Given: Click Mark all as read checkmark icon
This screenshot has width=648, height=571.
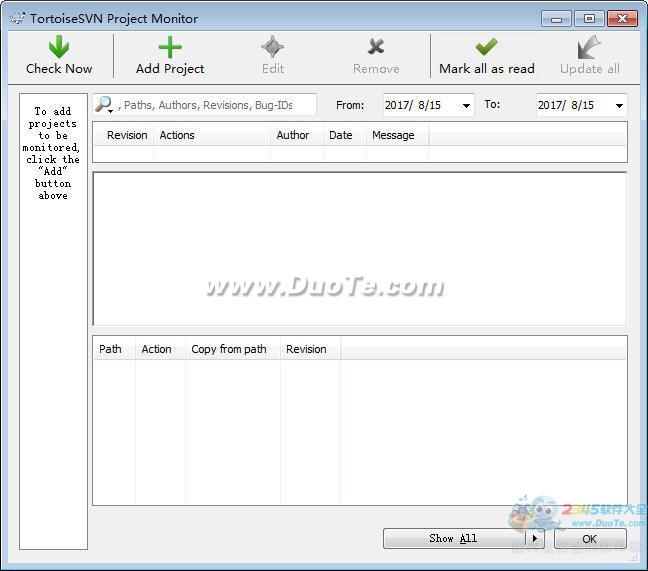Looking at the screenshot, I should [486, 47].
